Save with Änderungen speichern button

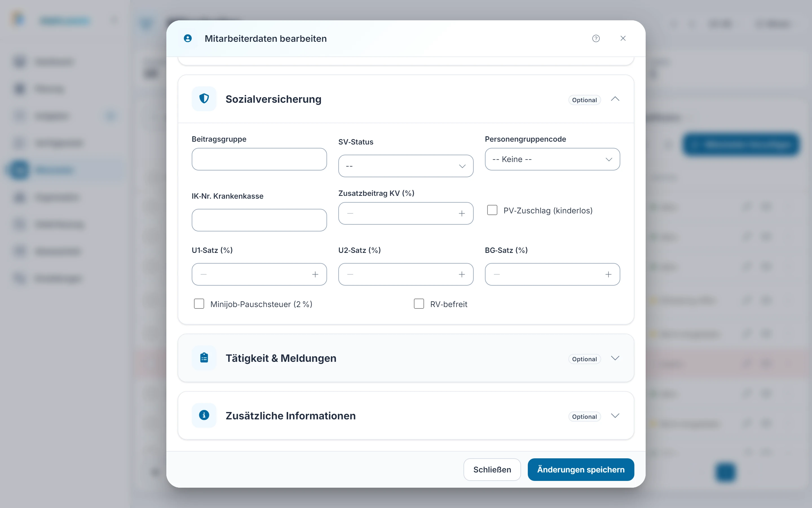click(581, 469)
